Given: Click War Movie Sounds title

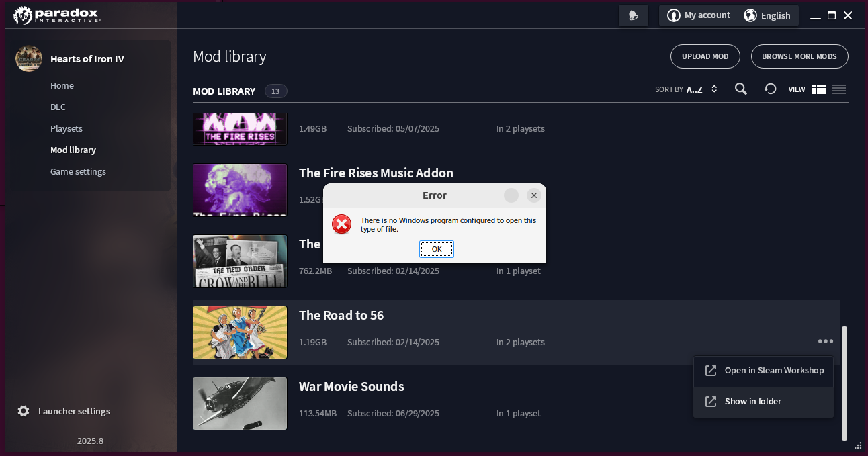Looking at the screenshot, I should point(351,386).
